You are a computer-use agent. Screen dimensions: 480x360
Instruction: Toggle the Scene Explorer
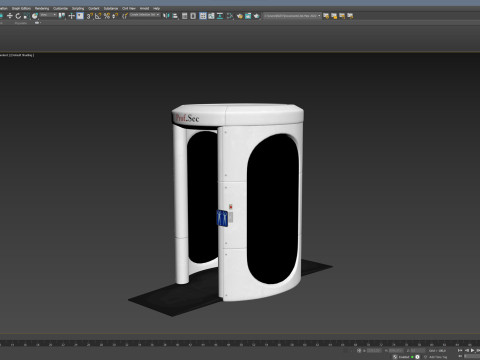tap(184, 16)
